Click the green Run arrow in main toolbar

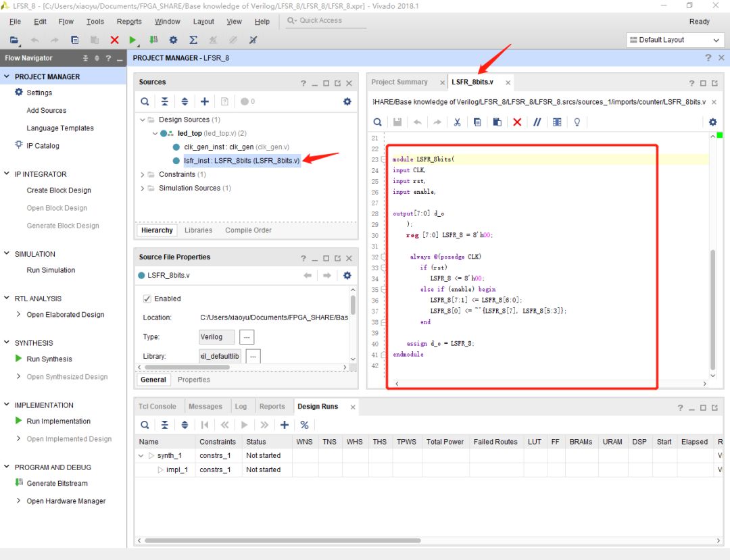point(132,40)
